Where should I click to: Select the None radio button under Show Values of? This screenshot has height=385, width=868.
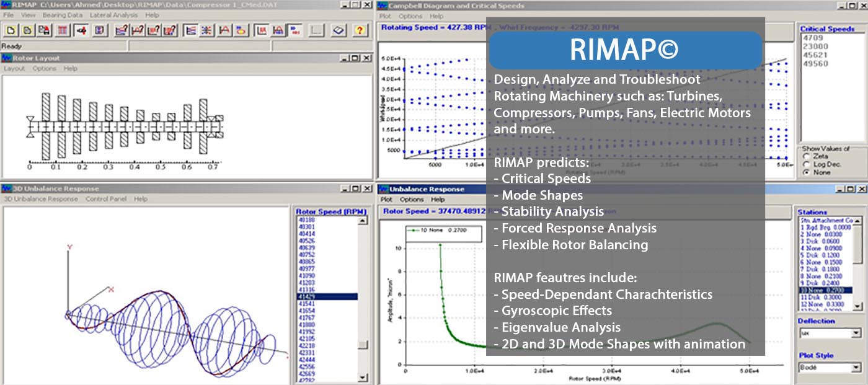(x=807, y=172)
